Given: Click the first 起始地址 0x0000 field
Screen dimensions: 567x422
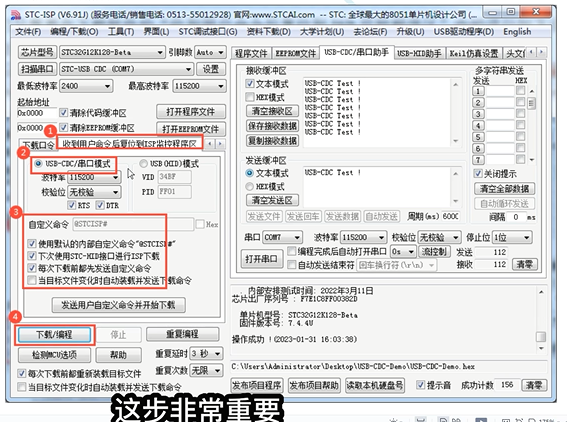Looking at the screenshot, I should (x=37, y=113).
